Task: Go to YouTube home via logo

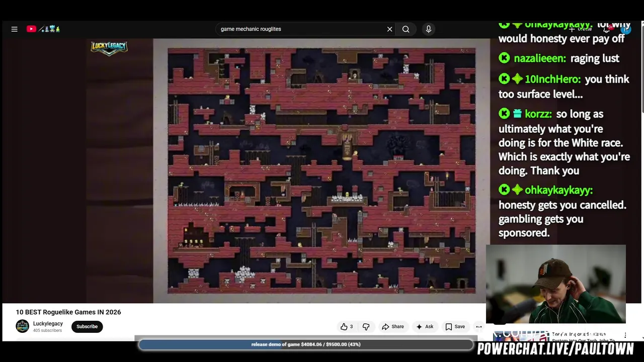Action: click(43, 29)
